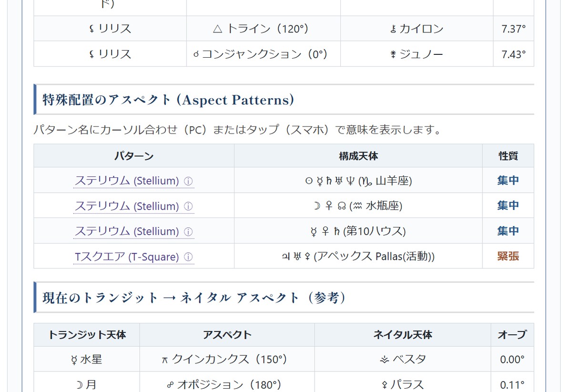Click リリス in the トライン row

110,29
